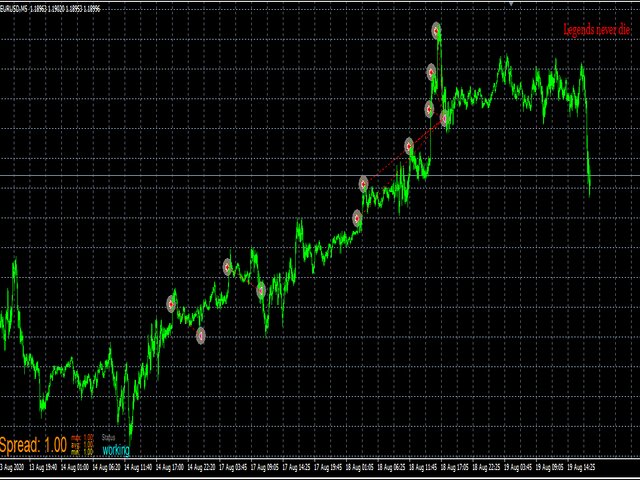Screen dimensions: 640x480
Task: Click the '14 Aug 22:20' time axis label
Action: [202, 467]
